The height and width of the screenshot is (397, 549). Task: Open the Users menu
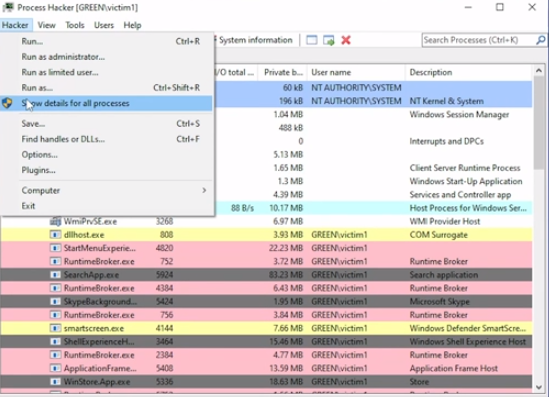point(104,25)
